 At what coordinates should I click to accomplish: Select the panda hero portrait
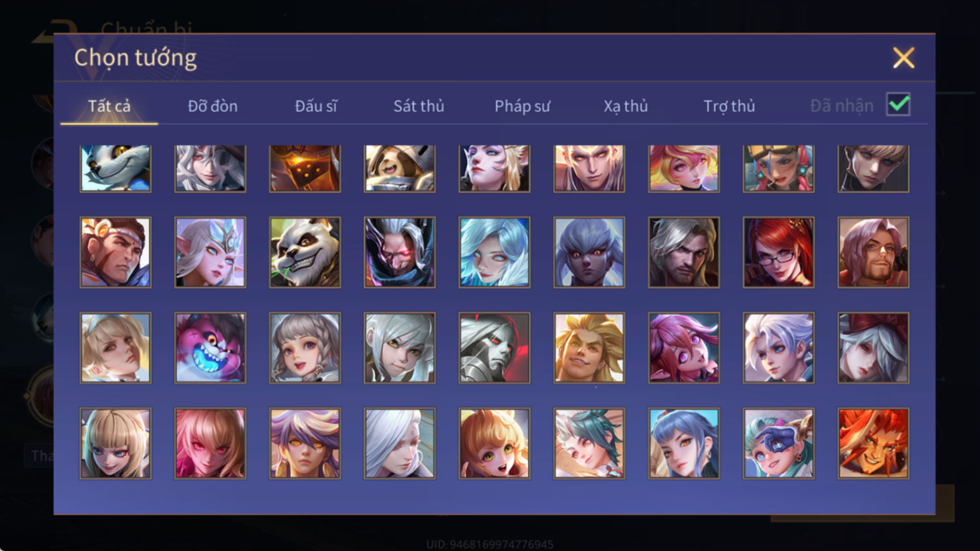(x=305, y=252)
